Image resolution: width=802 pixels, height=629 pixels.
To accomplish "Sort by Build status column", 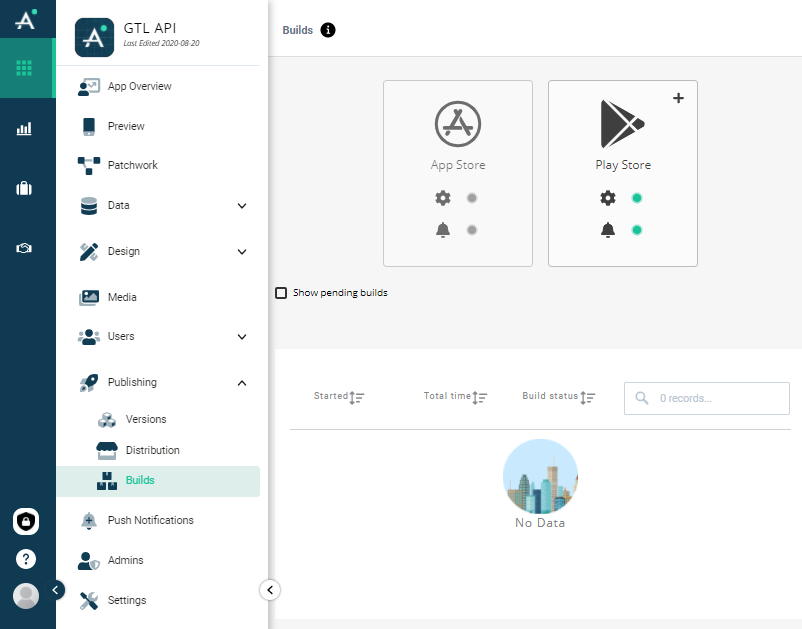I will (559, 397).
